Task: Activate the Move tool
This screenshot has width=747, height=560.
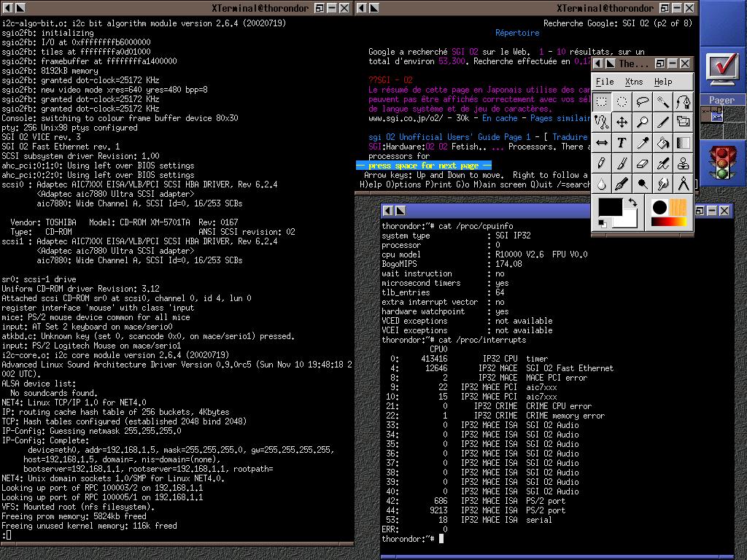Action: click(622, 122)
